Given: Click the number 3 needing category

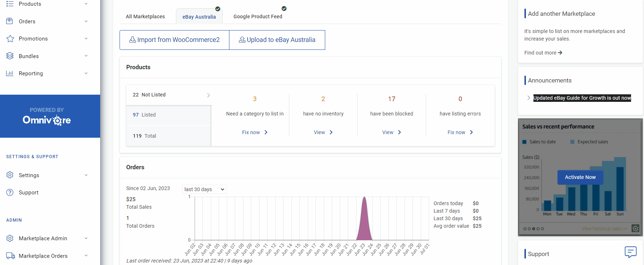Looking at the screenshot, I should point(255,99).
